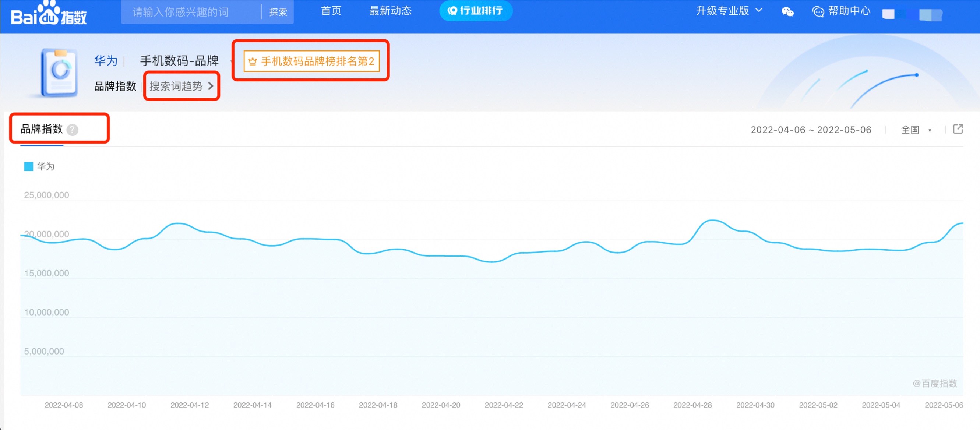Click the question mark beside 品牌指数
Screen dimensions: 980x430
72,130
